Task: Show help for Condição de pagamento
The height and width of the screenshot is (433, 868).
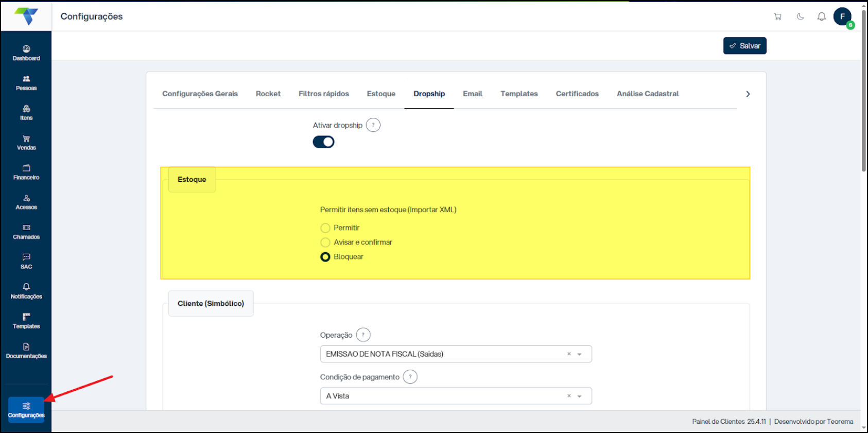Action: click(410, 377)
